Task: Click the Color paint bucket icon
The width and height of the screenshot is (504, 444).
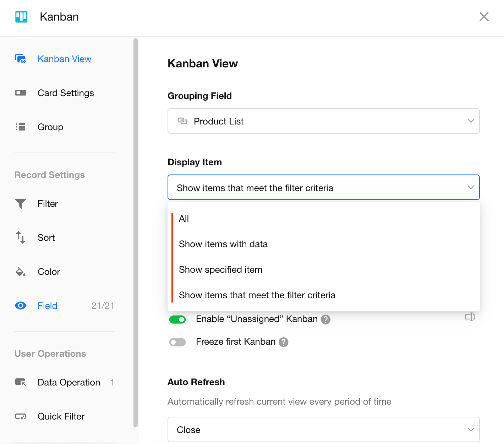Action: (21, 272)
